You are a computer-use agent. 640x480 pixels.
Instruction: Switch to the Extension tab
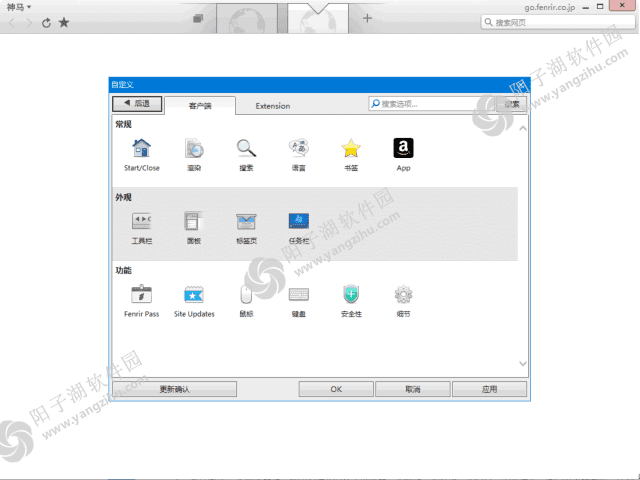[x=273, y=106]
